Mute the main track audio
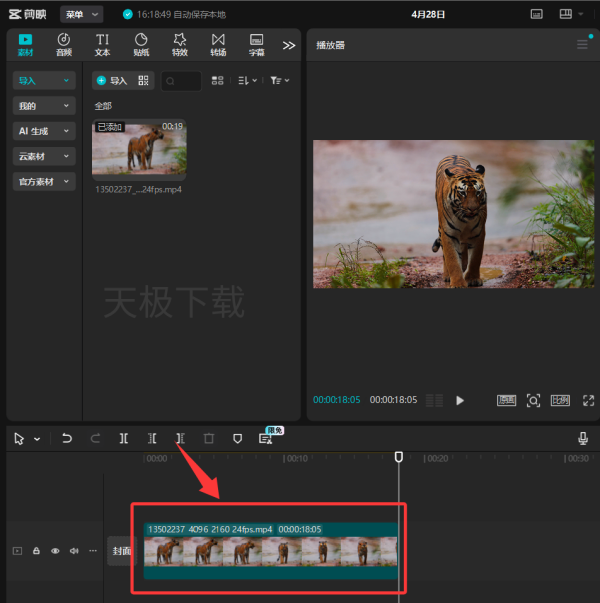 click(74, 551)
